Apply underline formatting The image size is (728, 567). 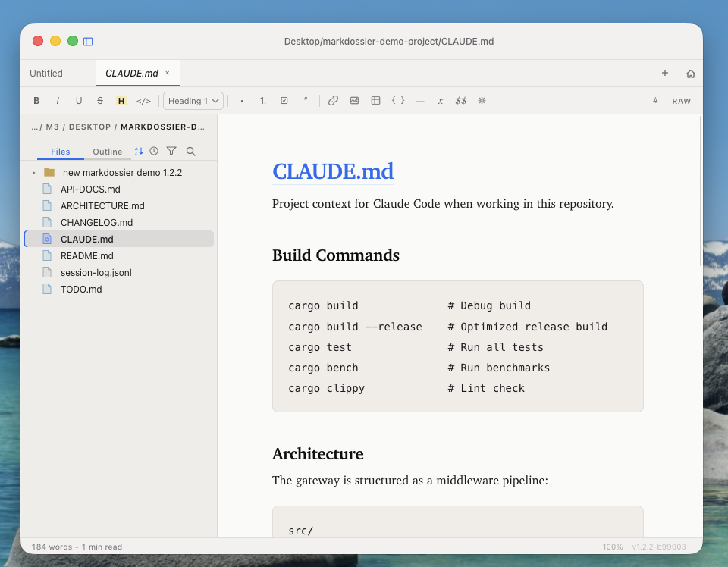click(79, 101)
